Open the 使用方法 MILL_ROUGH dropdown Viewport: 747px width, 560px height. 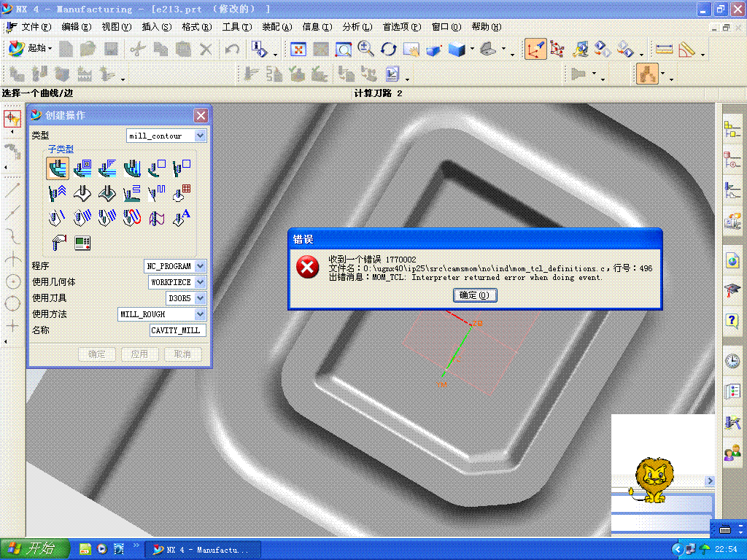coord(200,314)
